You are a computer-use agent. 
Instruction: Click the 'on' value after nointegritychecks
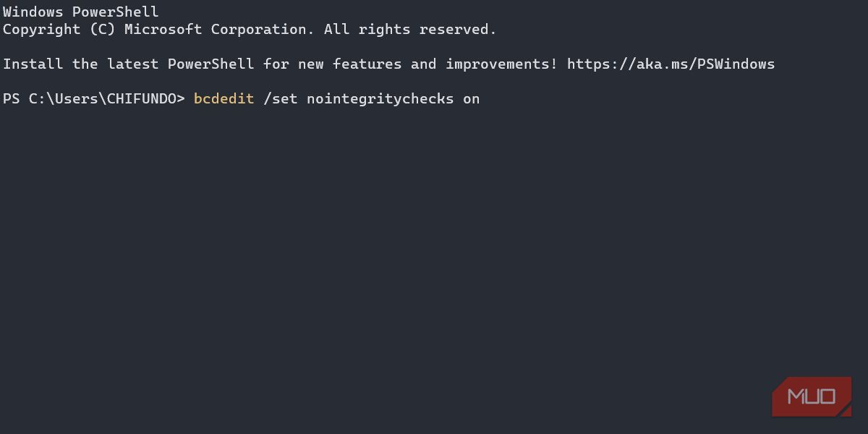tap(472, 99)
